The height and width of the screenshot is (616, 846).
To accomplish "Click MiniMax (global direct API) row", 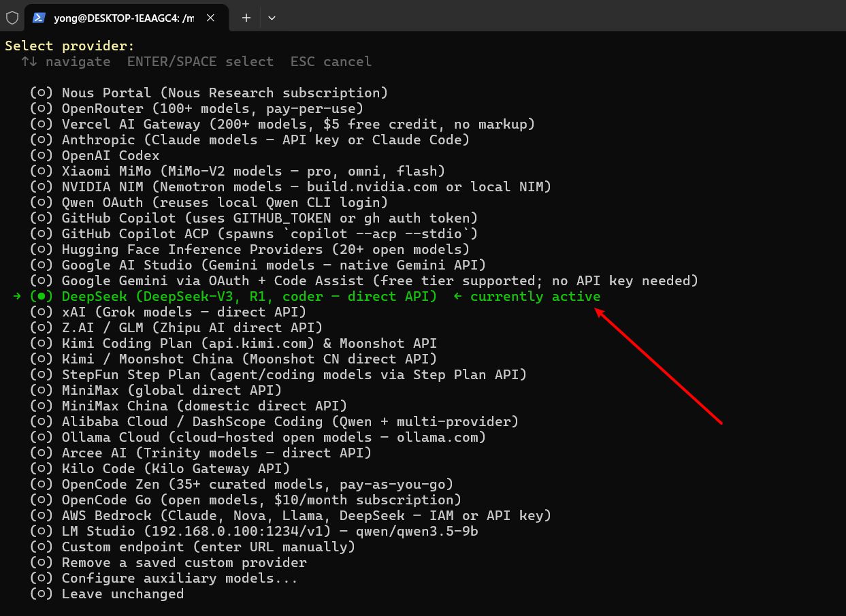I will (x=156, y=390).
